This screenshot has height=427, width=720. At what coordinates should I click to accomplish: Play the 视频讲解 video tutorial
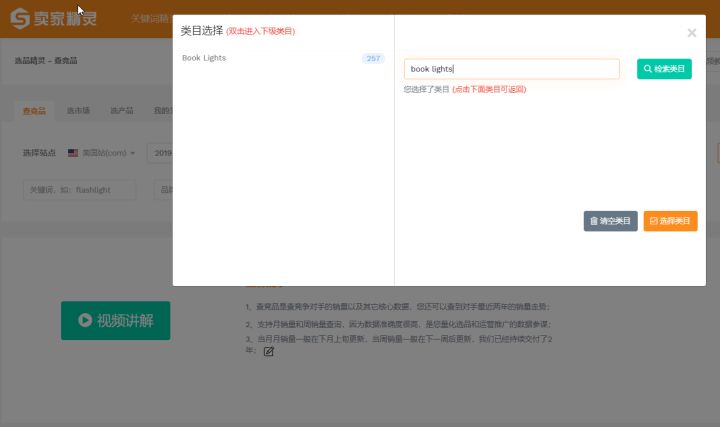(x=115, y=320)
